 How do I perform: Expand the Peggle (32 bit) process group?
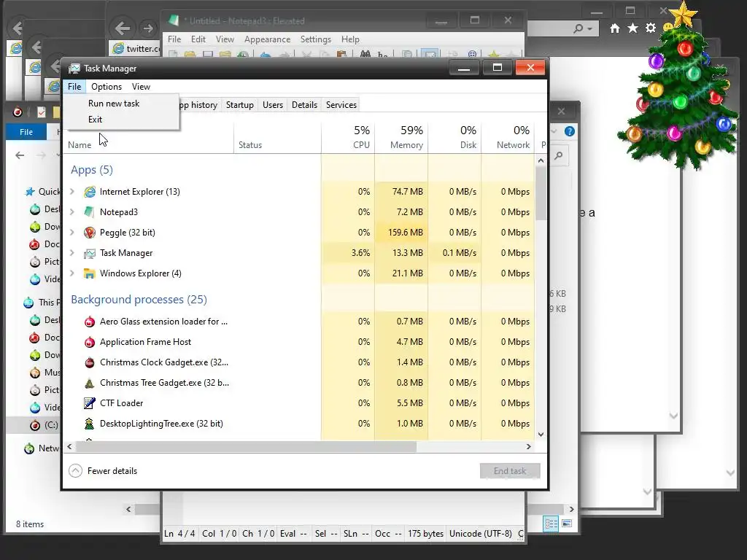coord(72,233)
